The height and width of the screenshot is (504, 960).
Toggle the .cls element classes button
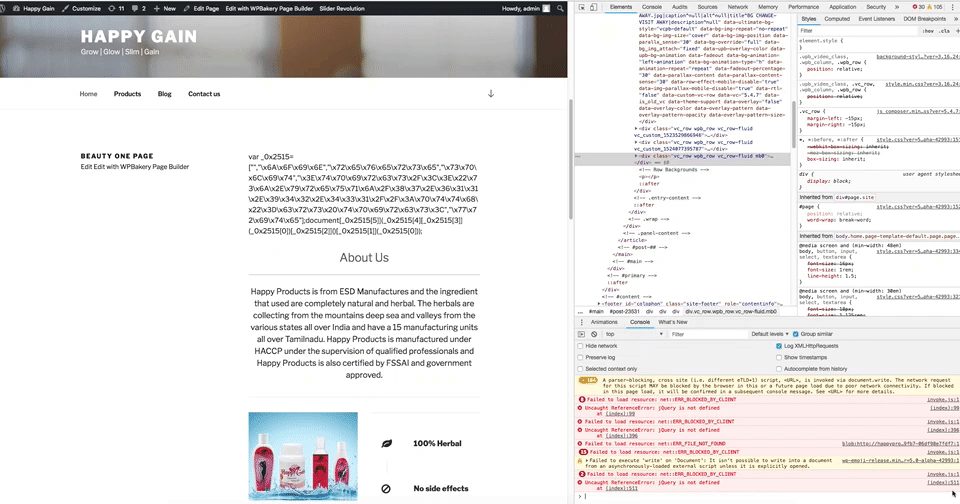[945, 31]
